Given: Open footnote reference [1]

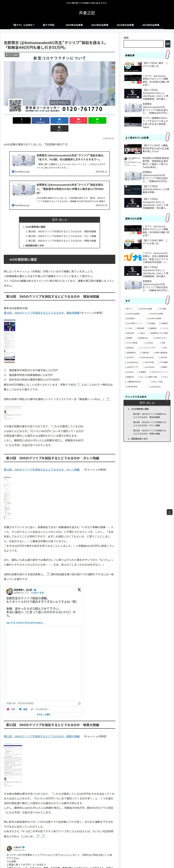Looking at the screenshot, I should point(79,384).
